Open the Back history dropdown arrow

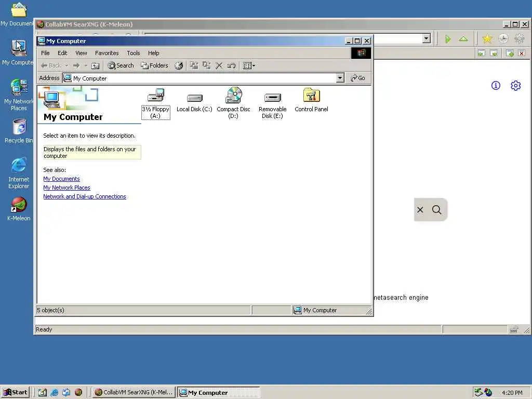tap(67, 66)
